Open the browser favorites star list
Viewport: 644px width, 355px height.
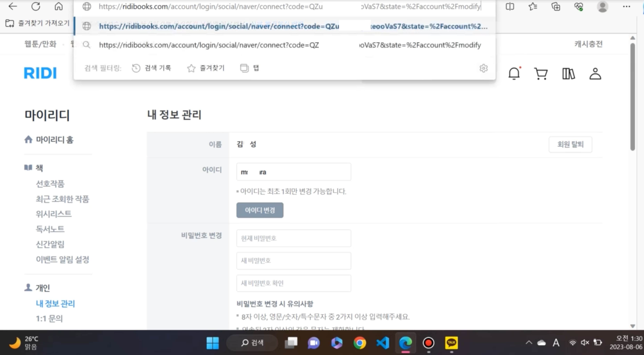533,6
